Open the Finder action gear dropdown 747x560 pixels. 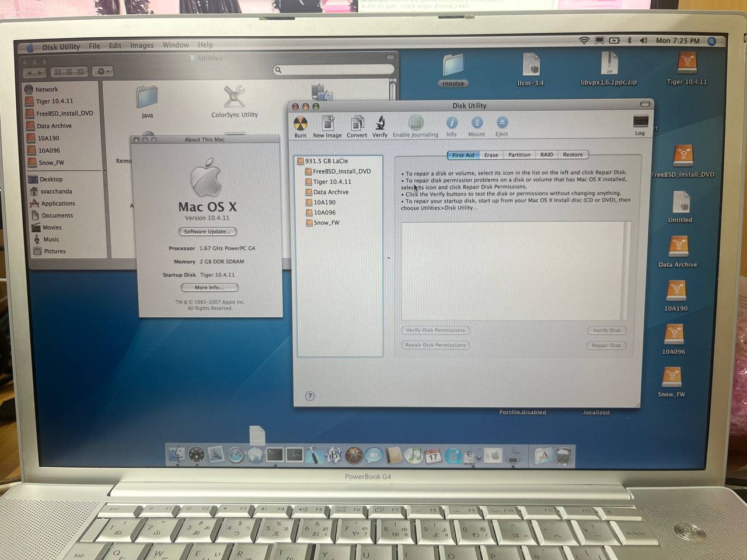pos(102,71)
